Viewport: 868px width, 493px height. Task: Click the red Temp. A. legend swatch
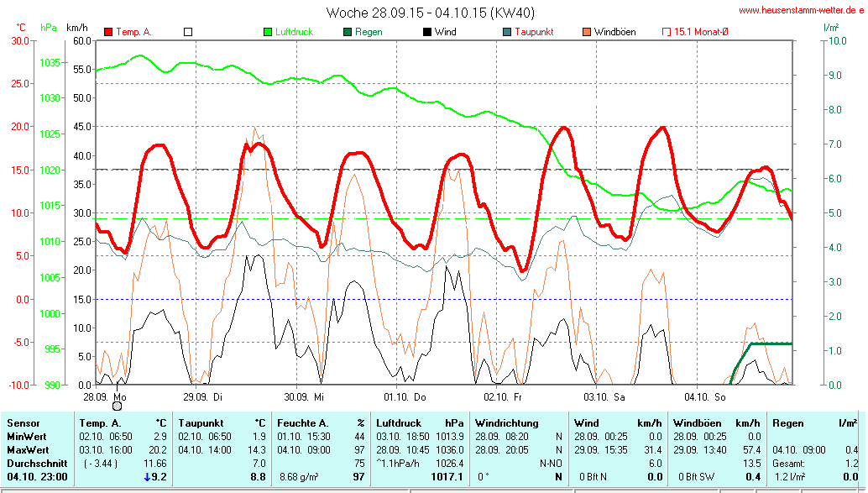pyautogui.click(x=108, y=32)
